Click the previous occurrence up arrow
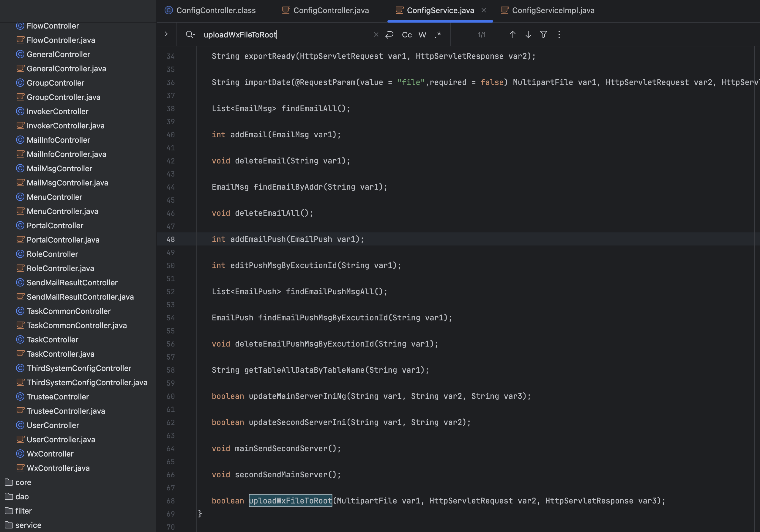Screen dimensions: 760x532 513,34
